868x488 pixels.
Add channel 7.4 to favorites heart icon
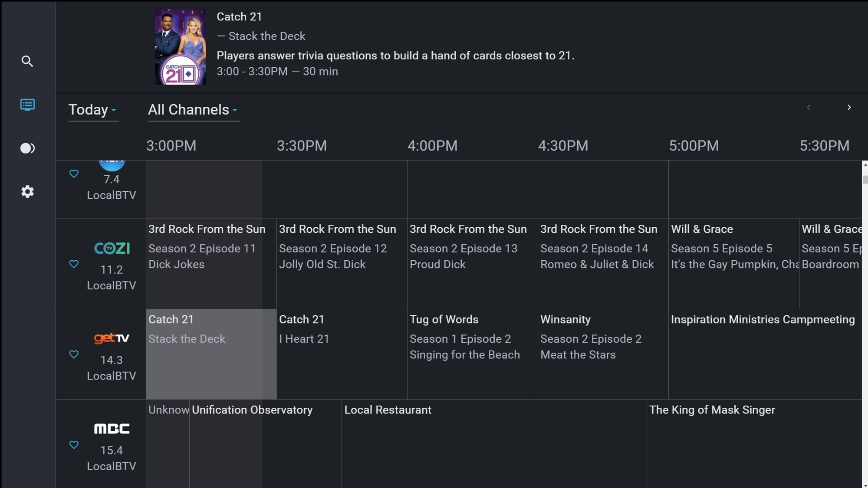click(74, 174)
